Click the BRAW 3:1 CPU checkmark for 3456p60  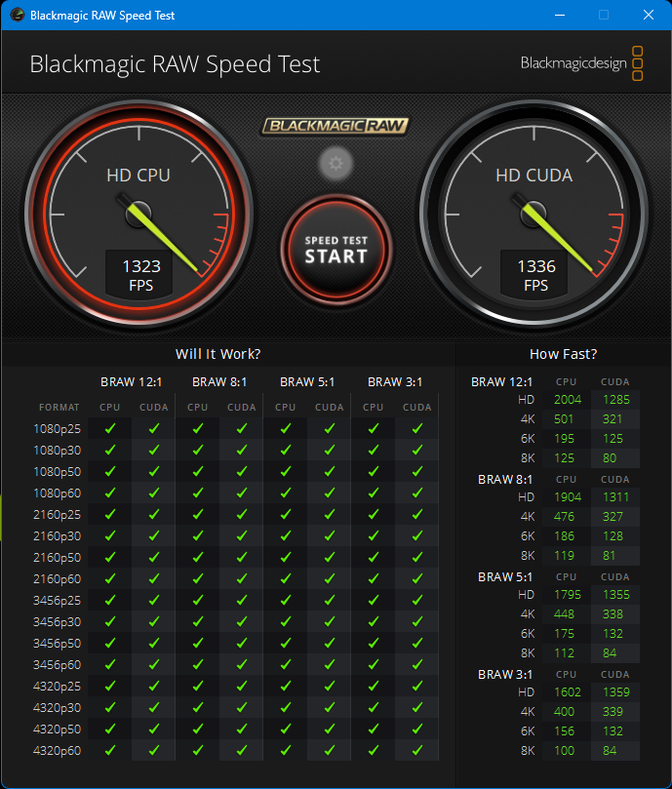(373, 665)
